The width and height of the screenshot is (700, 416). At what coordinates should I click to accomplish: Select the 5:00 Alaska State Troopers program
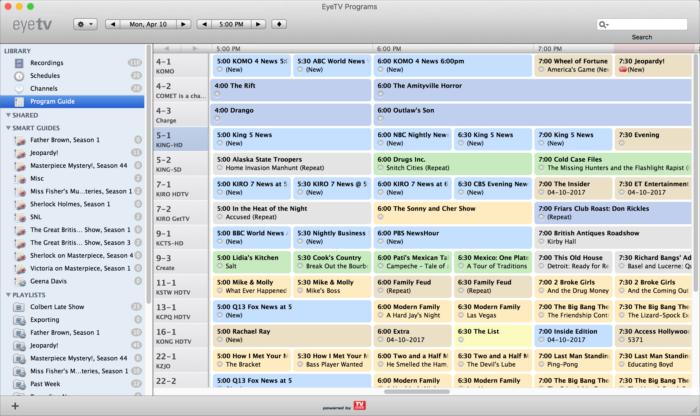(292, 163)
